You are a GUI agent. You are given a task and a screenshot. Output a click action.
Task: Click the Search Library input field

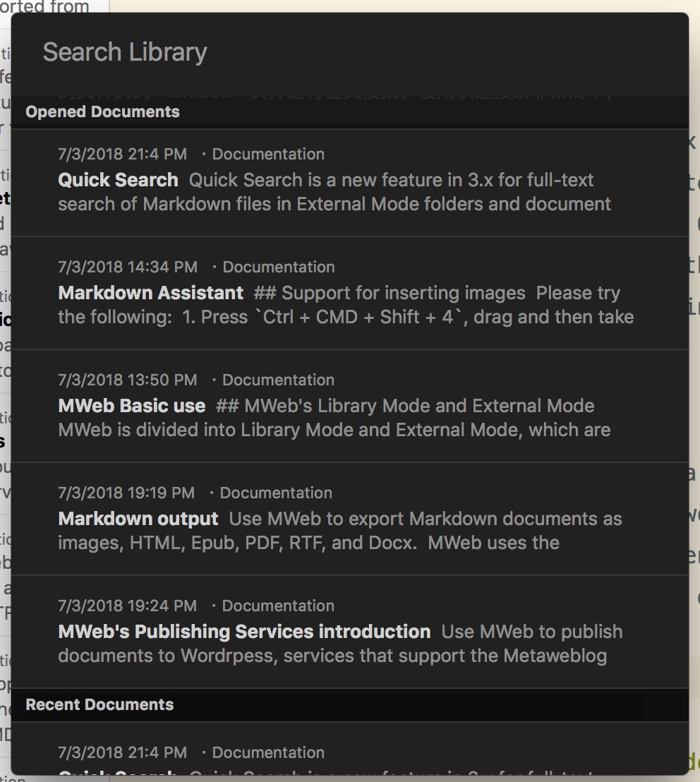[349, 52]
